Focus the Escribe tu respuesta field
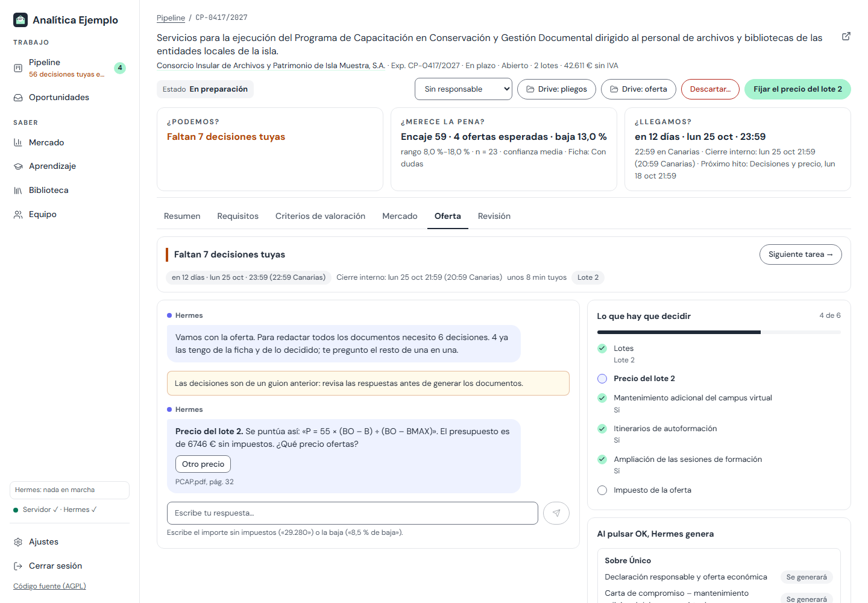868x603 pixels. click(x=353, y=513)
